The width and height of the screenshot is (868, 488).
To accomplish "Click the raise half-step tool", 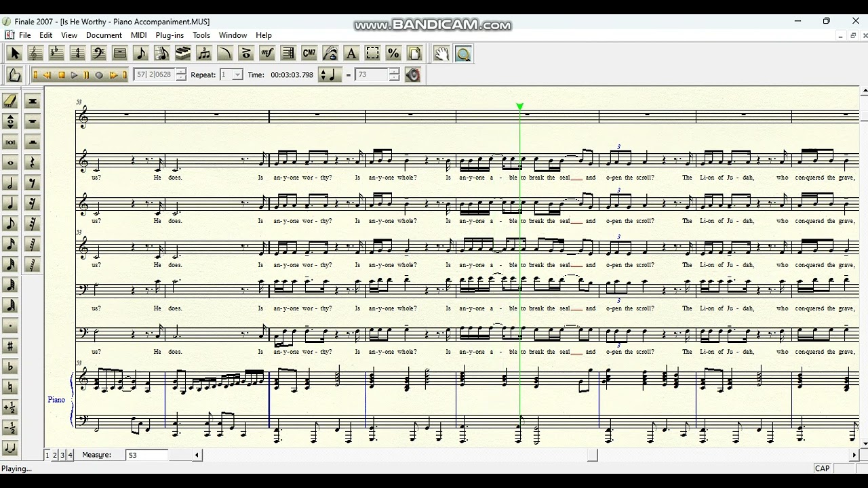I will click(x=10, y=407).
